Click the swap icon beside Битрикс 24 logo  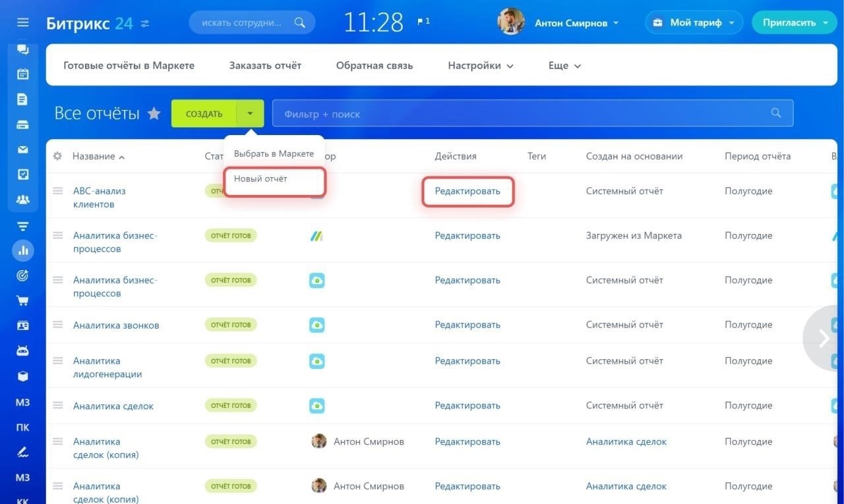(145, 23)
